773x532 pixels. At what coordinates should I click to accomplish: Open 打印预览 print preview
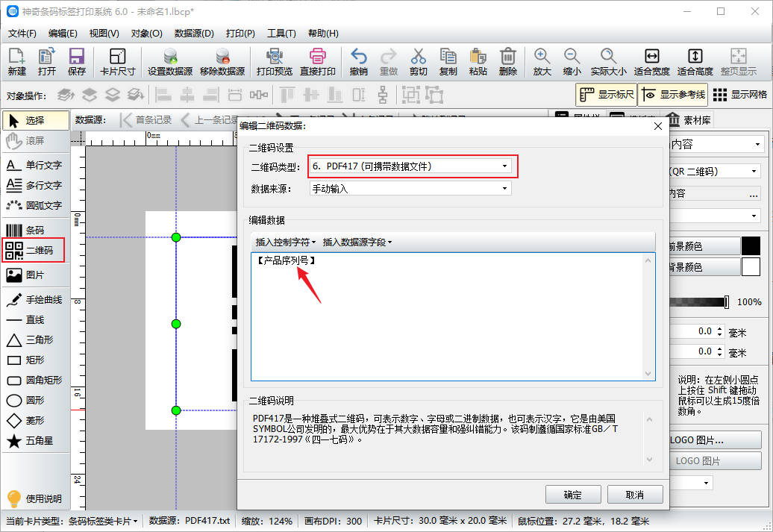[275, 62]
